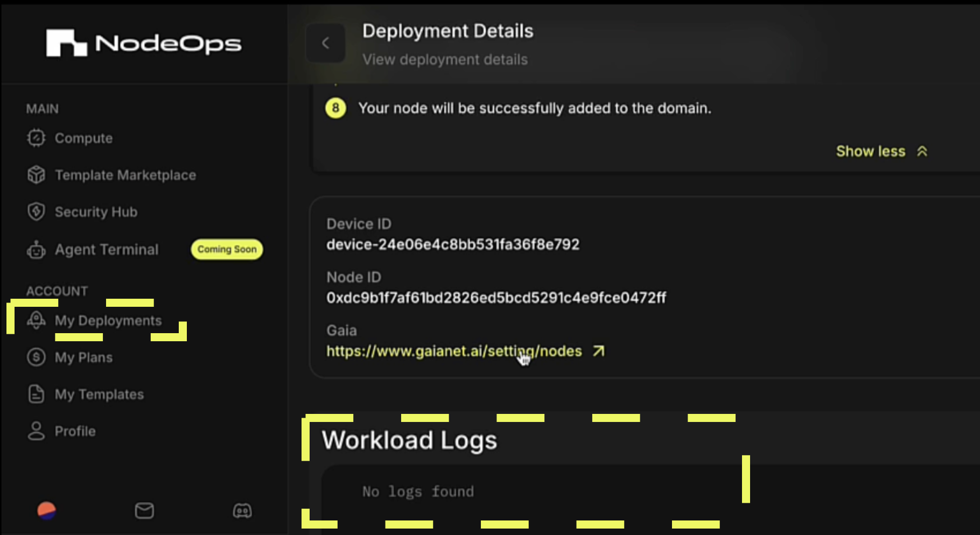Click the Security Hub shield icon
Image resolution: width=980 pixels, height=535 pixels.
36,212
